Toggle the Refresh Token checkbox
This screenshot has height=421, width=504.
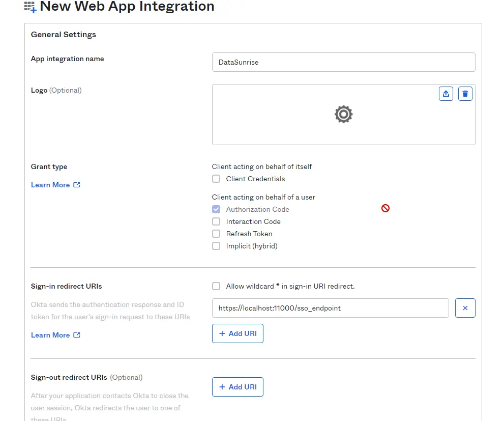pyautogui.click(x=216, y=234)
